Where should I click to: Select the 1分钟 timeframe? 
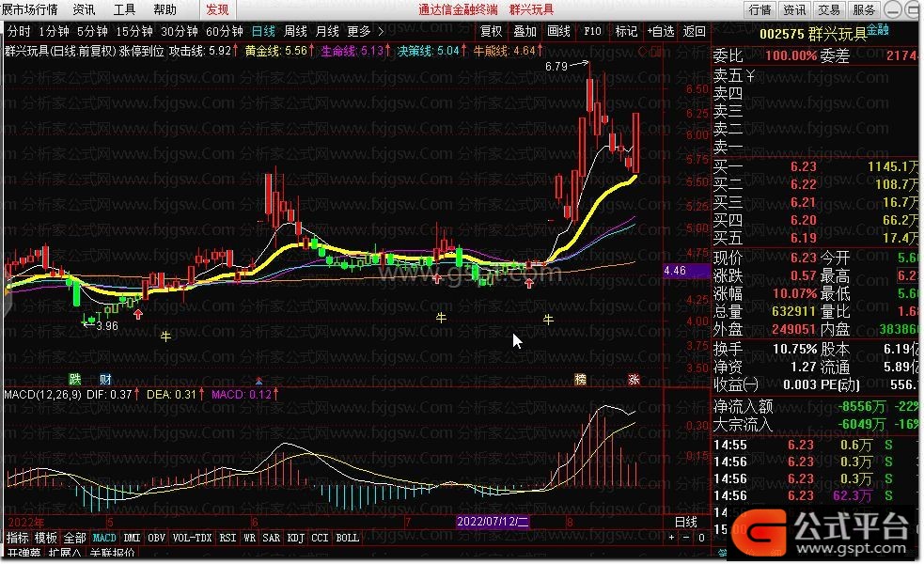54,31
